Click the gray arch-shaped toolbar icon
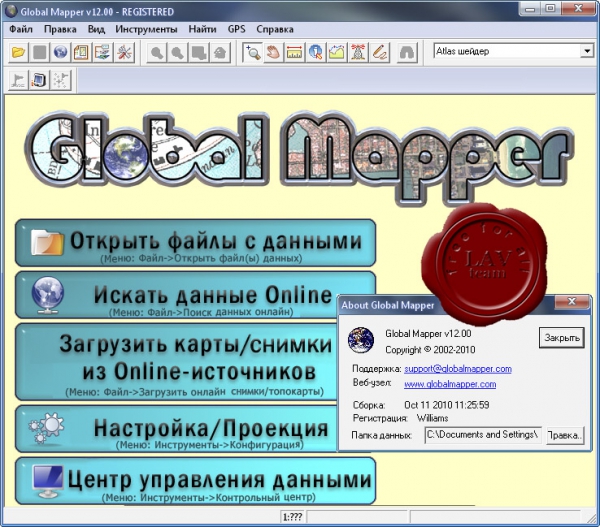 [407, 52]
